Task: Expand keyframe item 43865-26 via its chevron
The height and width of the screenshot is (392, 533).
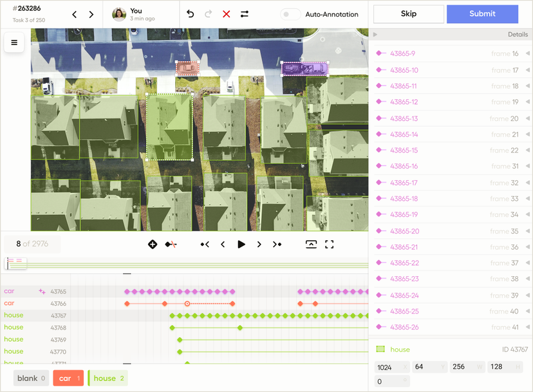Action: pyautogui.click(x=527, y=327)
